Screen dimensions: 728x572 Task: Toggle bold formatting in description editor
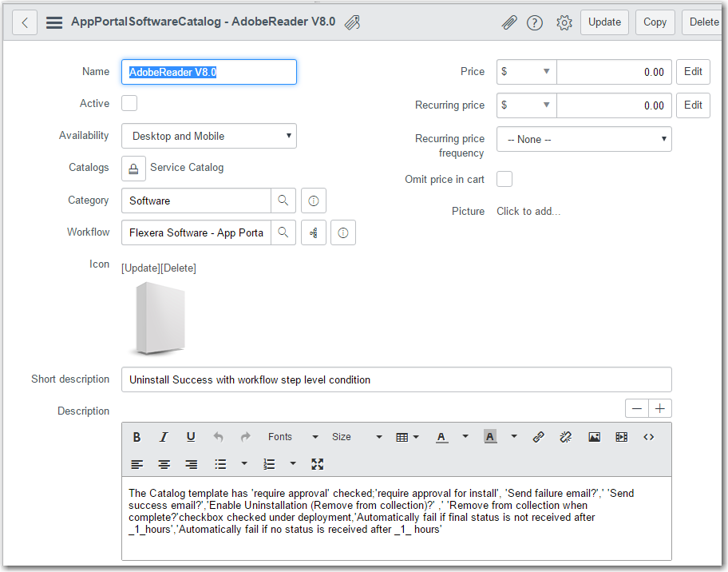(137, 437)
